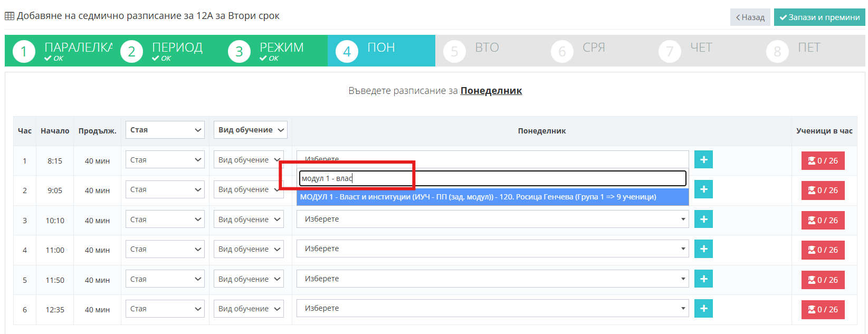Open students 0/26 badge for hour 6
The image size is (868, 334).
(823, 310)
